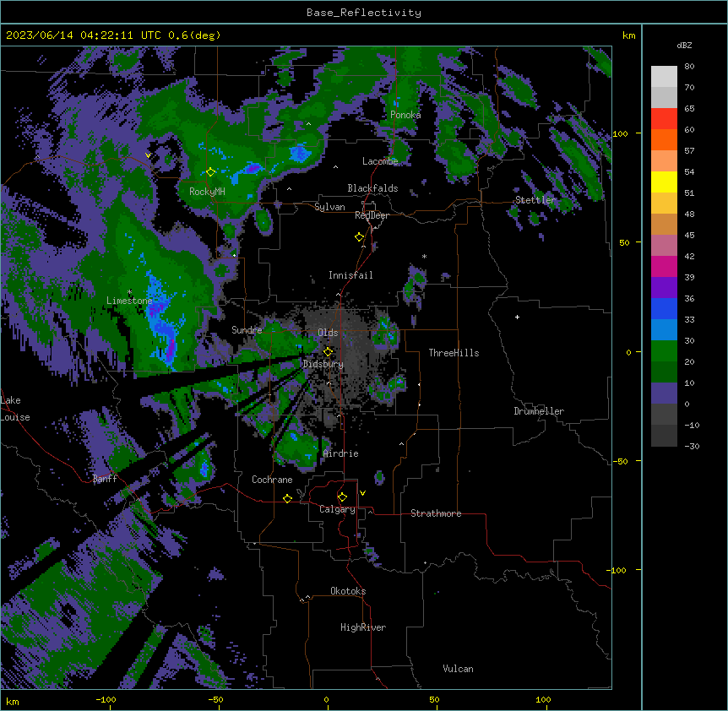
Task: Click the km unit label at top right
Action: pyautogui.click(x=628, y=35)
